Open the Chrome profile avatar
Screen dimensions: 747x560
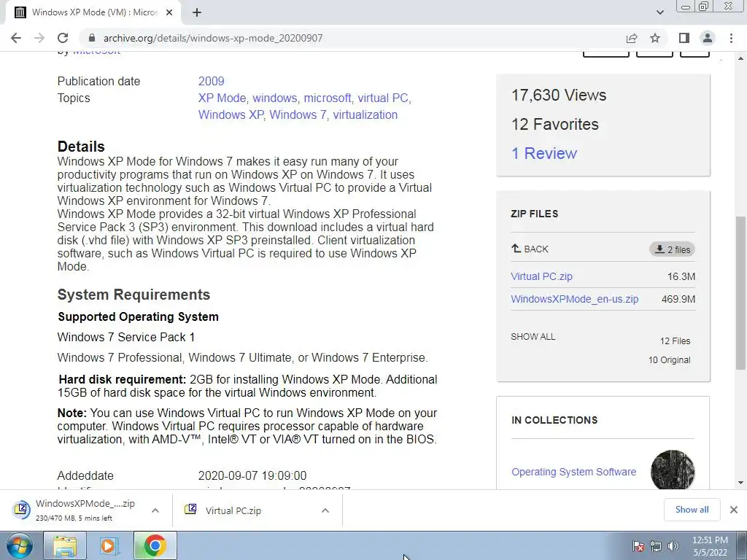(x=708, y=38)
